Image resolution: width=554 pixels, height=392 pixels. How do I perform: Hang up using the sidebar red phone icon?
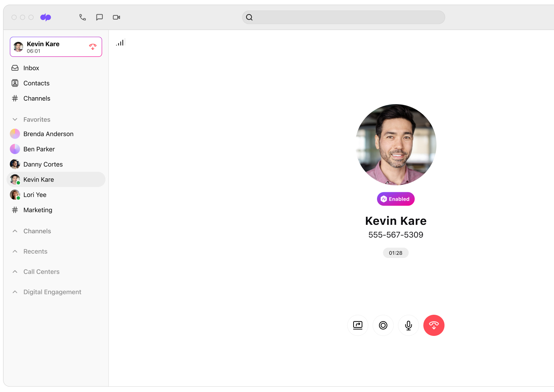pos(93,47)
